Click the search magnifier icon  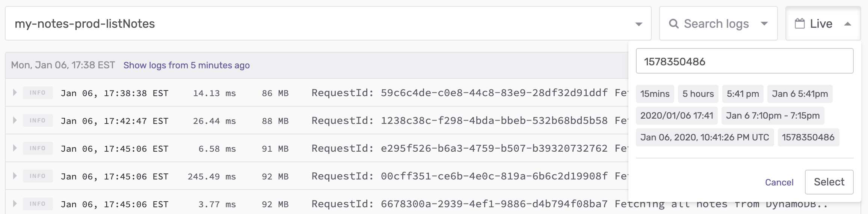(x=674, y=24)
